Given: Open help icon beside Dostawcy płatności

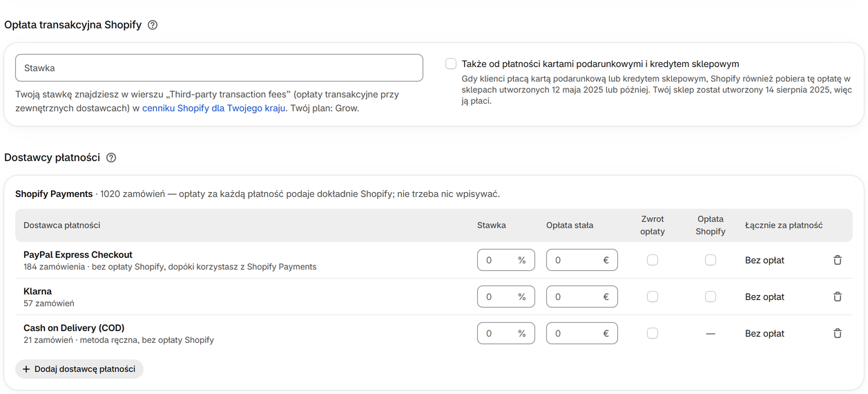Looking at the screenshot, I should click(111, 158).
